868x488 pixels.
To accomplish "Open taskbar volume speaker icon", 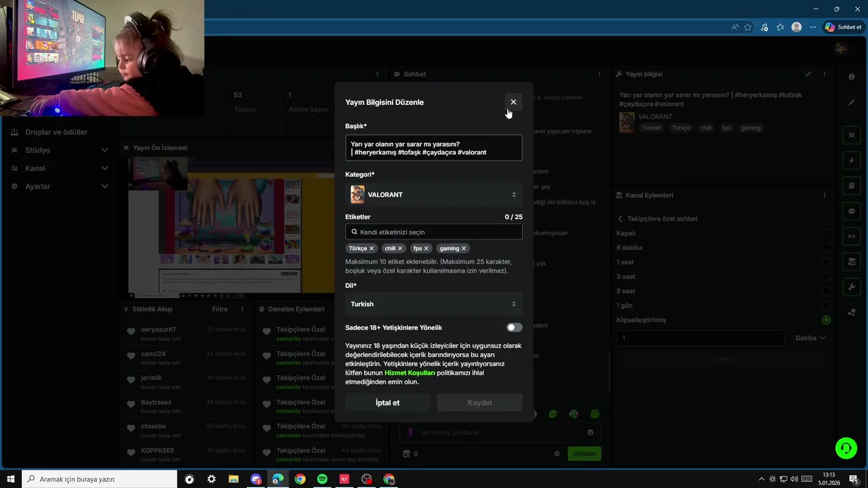I will pyautogui.click(x=794, y=479).
